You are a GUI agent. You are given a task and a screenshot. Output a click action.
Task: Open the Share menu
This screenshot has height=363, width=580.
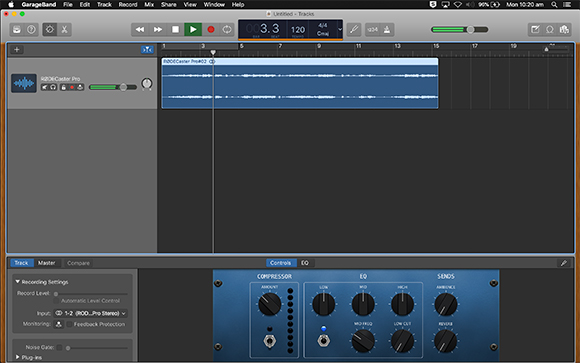coord(169,4)
